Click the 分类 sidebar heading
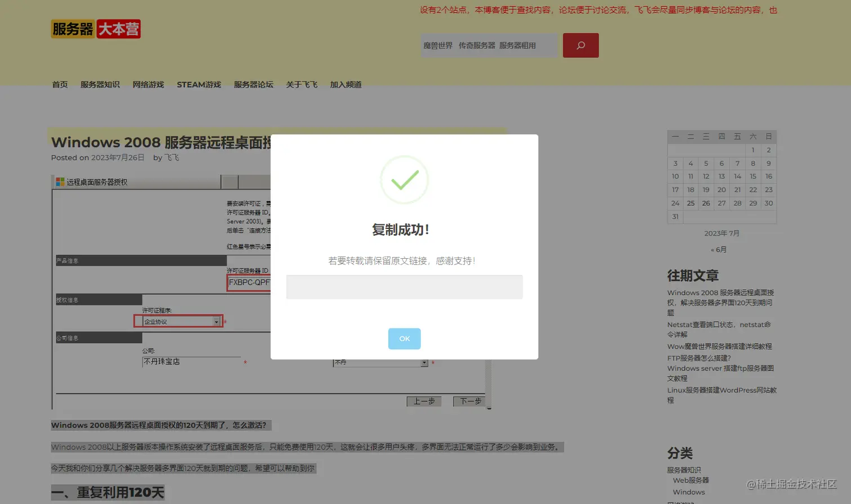 [x=680, y=453]
